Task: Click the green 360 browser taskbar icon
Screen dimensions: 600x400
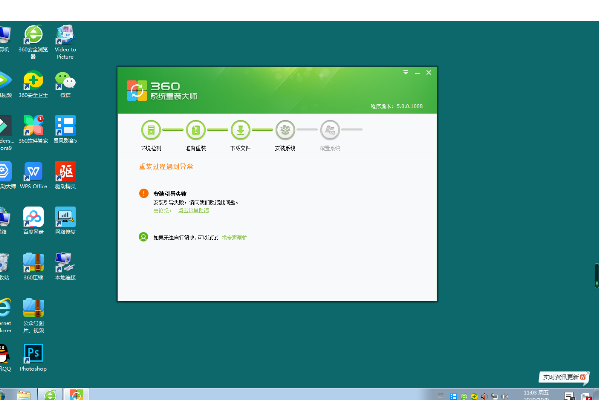Action: coord(50,394)
